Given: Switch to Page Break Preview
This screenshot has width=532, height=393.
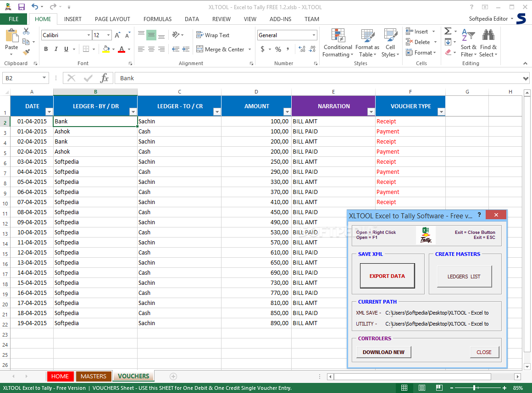Looking at the screenshot, I should tap(439, 387).
